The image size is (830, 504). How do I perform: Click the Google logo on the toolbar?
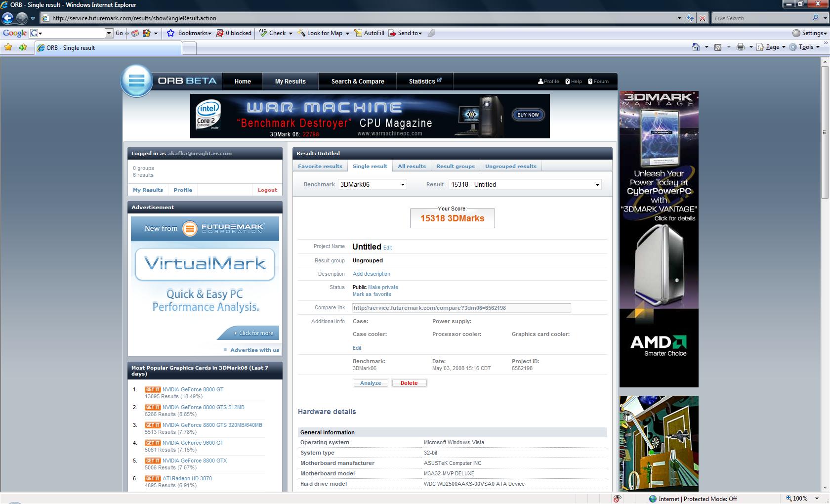(15, 33)
